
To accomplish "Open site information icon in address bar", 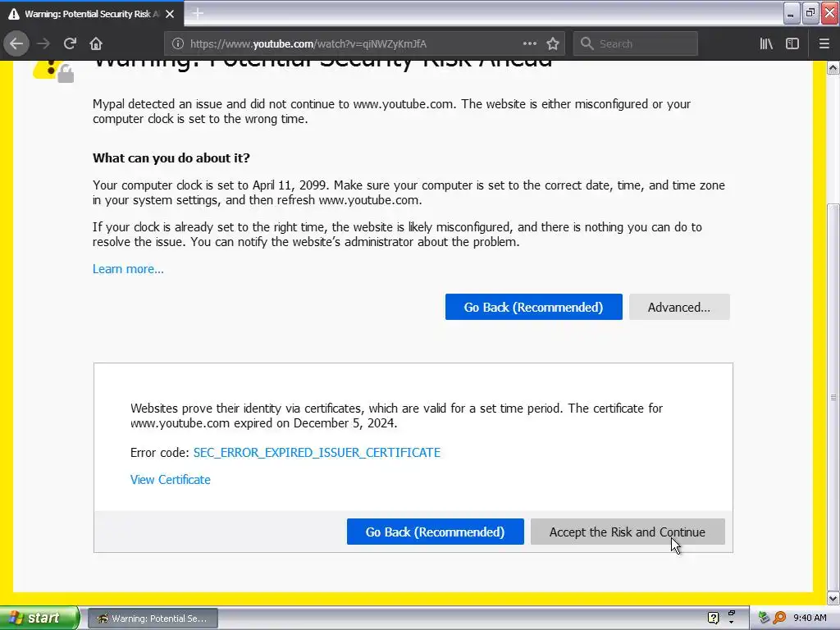I will pos(177,44).
